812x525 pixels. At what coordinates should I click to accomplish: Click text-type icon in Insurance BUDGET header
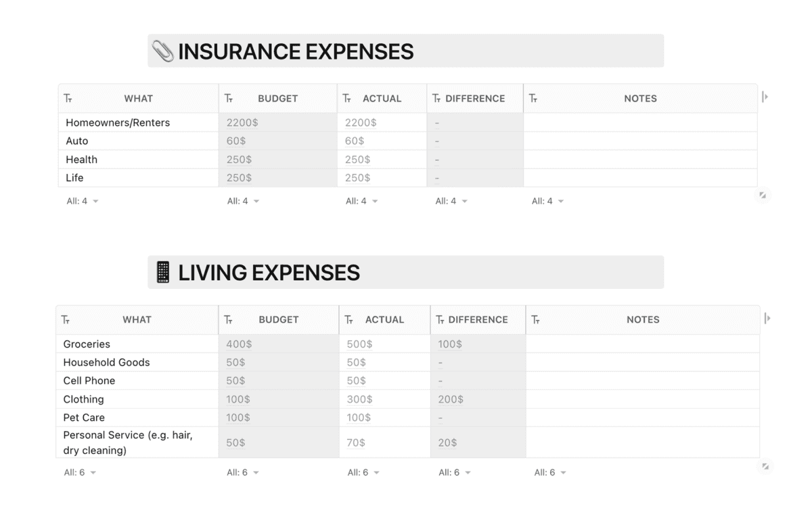229,98
